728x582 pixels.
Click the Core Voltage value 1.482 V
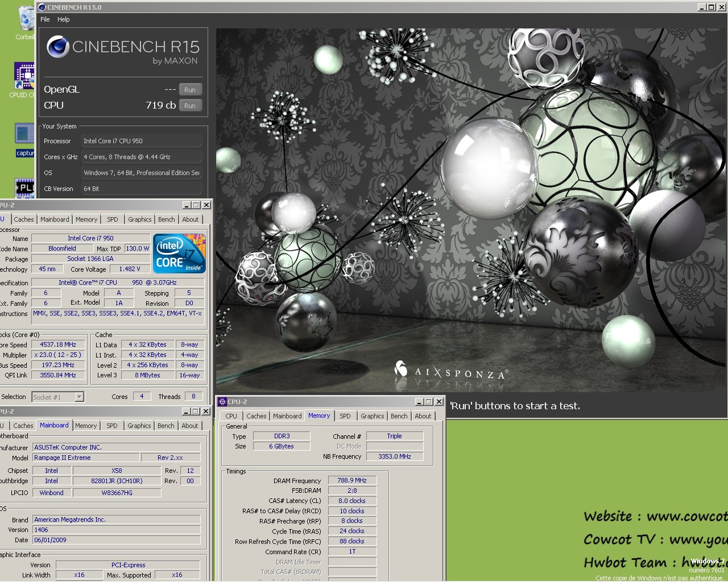coord(130,269)
